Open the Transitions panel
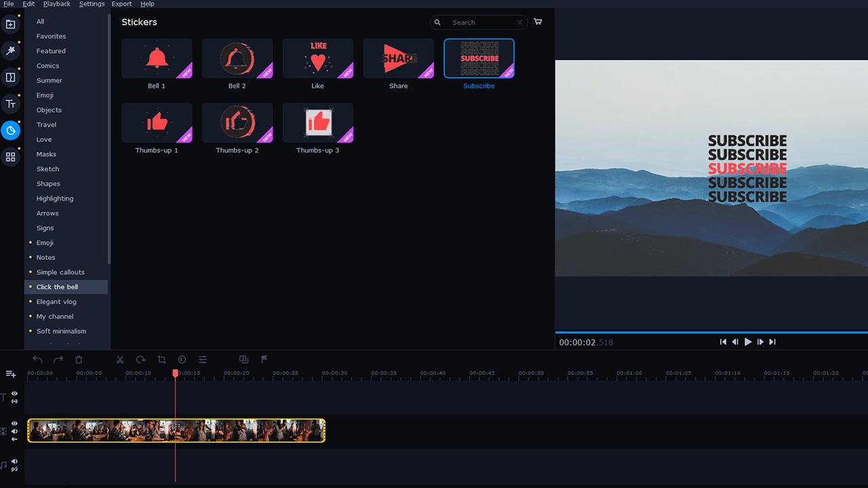The image size is (868, 488). coord(10,77)
